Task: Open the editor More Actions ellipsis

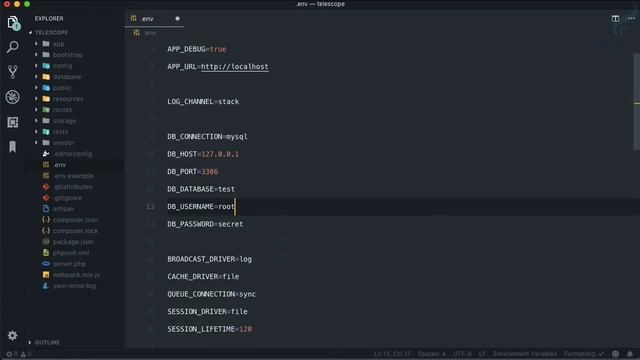Action: point(631,18)
